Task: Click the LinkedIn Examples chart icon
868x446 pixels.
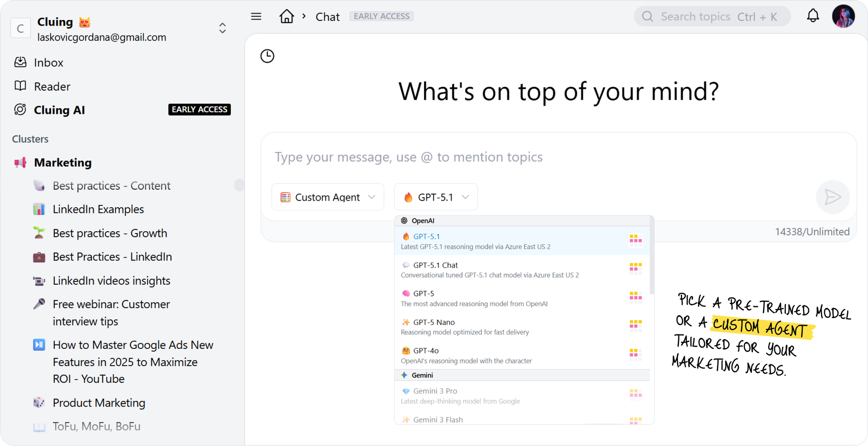Action: tap(39, 209)
